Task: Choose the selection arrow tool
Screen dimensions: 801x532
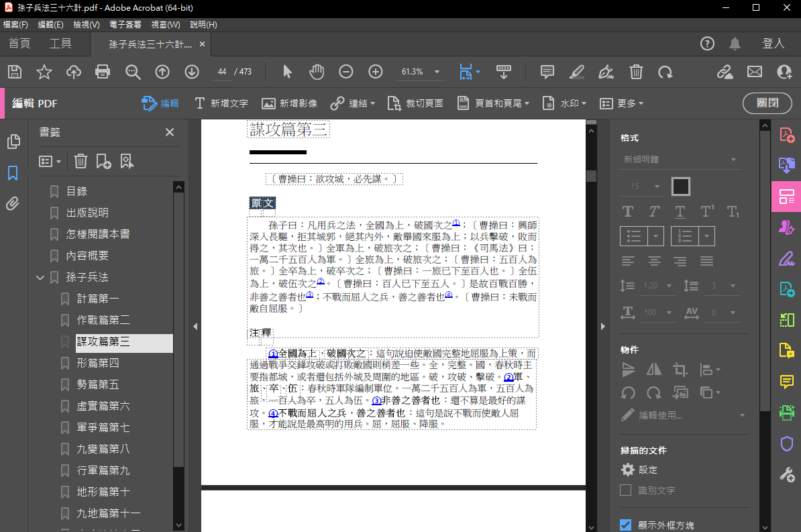Action: coord(287,72)
